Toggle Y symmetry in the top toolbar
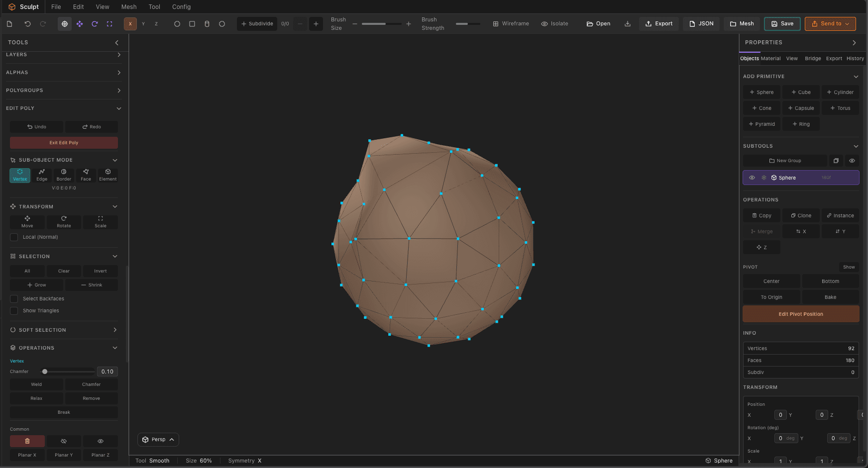 coord(143,24)
